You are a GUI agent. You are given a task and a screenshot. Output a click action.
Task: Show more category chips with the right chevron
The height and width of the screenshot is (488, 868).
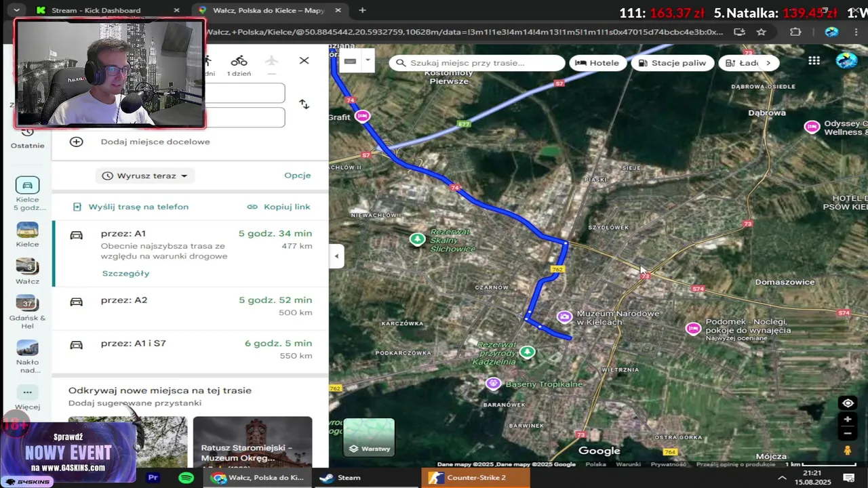(768, 63)
